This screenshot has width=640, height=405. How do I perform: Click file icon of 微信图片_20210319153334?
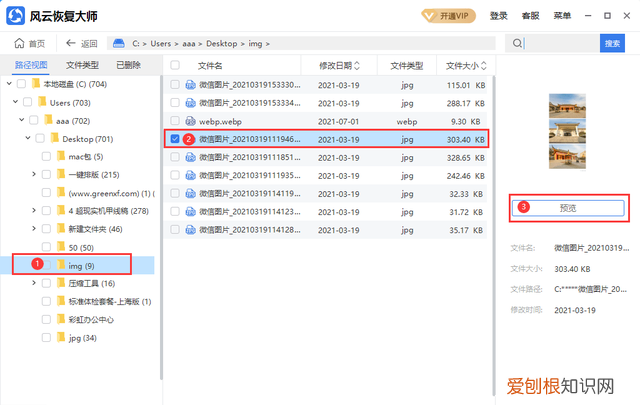click(x=190, y=103)
